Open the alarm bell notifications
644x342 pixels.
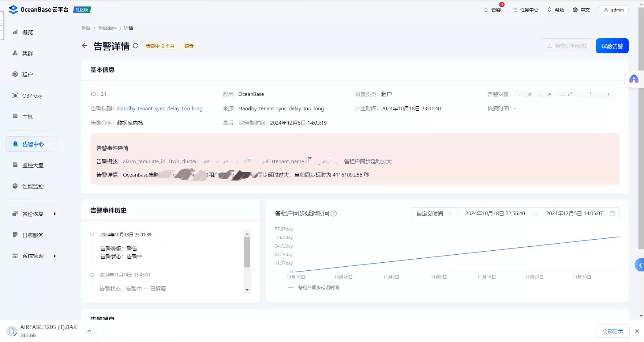point(492,10)
